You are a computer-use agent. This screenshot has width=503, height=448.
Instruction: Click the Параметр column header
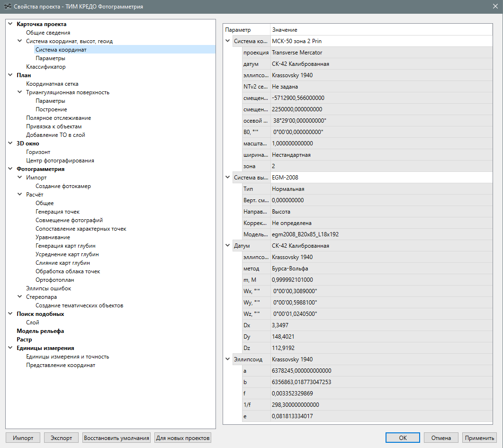click(246, 29)
